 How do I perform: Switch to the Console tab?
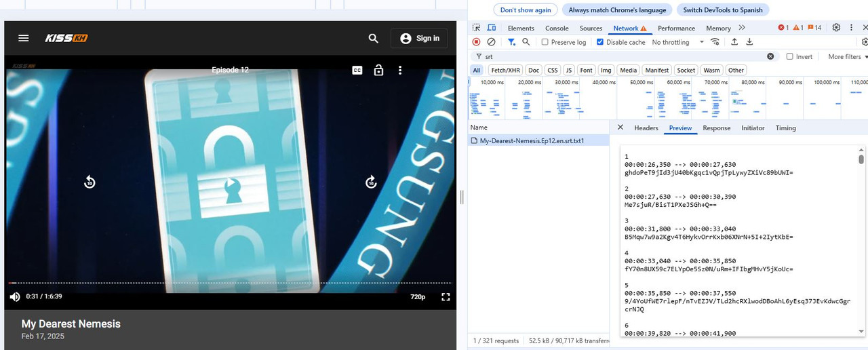pyautogui.click(x=557, y=28)
